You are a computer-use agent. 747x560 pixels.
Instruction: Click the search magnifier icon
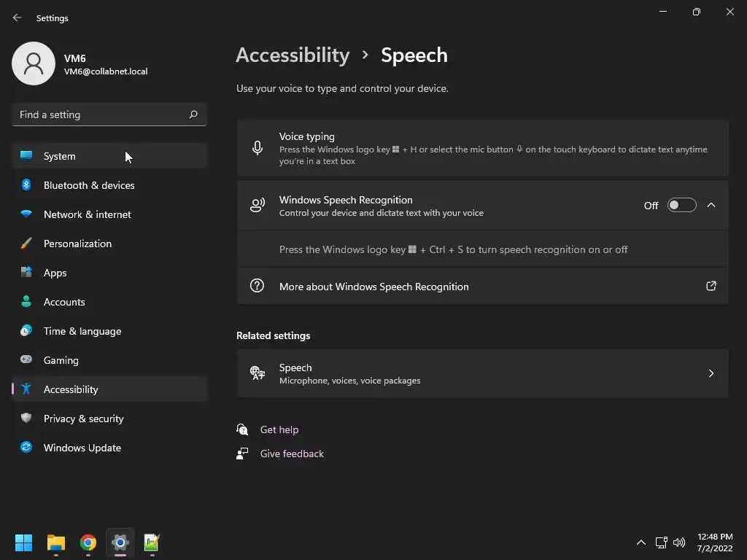(193, 114)
